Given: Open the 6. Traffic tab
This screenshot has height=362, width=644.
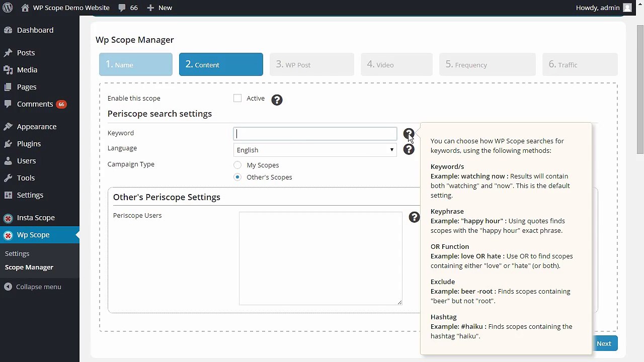Looking at the screenshot, I should (x=580, y=64).
